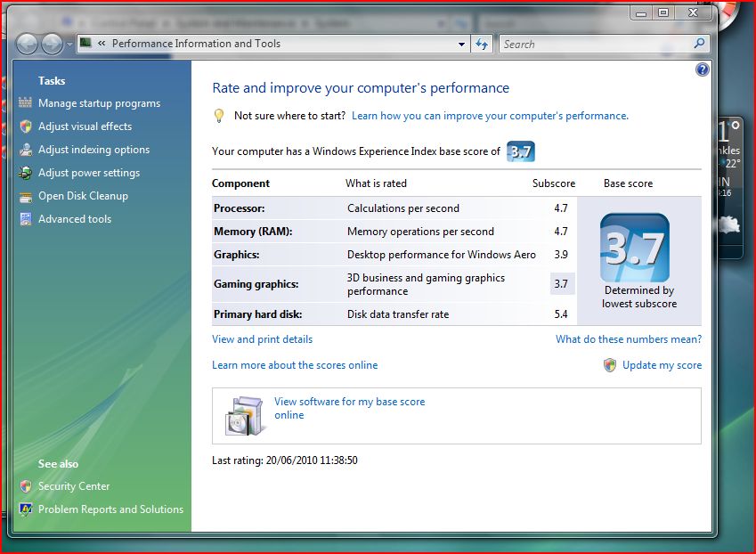Click Update my score
The width and height of the screenshot is (756, 554).
click(662, 365)
